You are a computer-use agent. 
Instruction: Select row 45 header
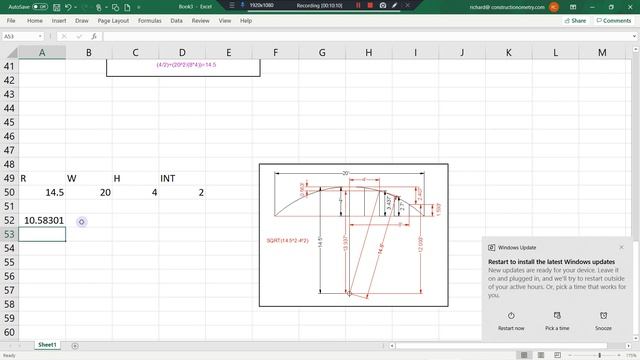(9, 122)
